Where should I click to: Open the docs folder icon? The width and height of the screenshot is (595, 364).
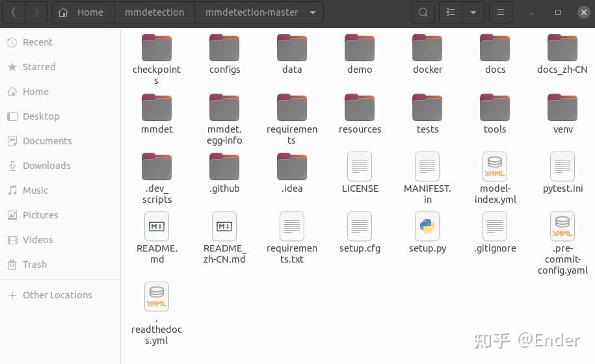[495, 48]
